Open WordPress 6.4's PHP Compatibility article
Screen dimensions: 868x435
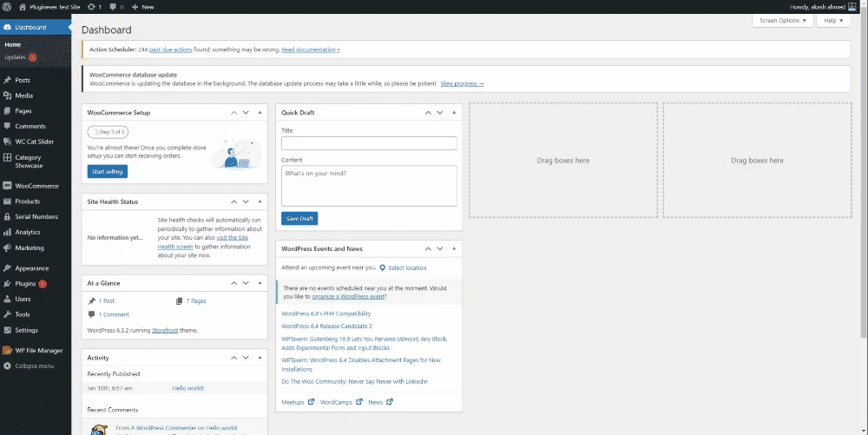pyautogui.click(x=326, y=313)
